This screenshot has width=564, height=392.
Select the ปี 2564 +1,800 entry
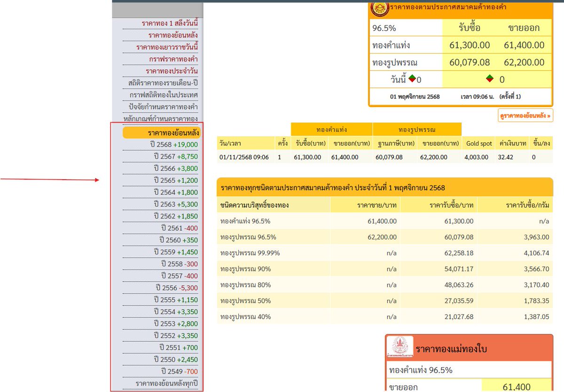click(x=176, y=192)
